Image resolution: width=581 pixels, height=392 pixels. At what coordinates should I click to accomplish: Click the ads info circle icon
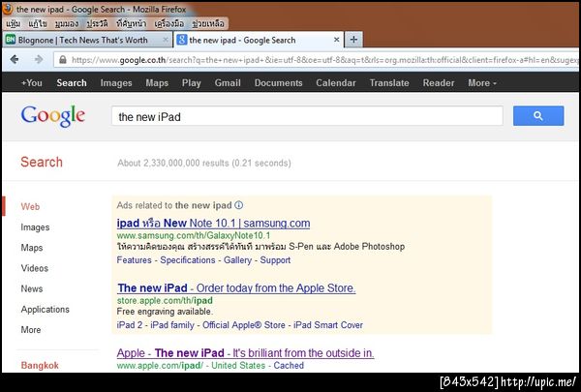pyautogui.click(x=239, y=205)
